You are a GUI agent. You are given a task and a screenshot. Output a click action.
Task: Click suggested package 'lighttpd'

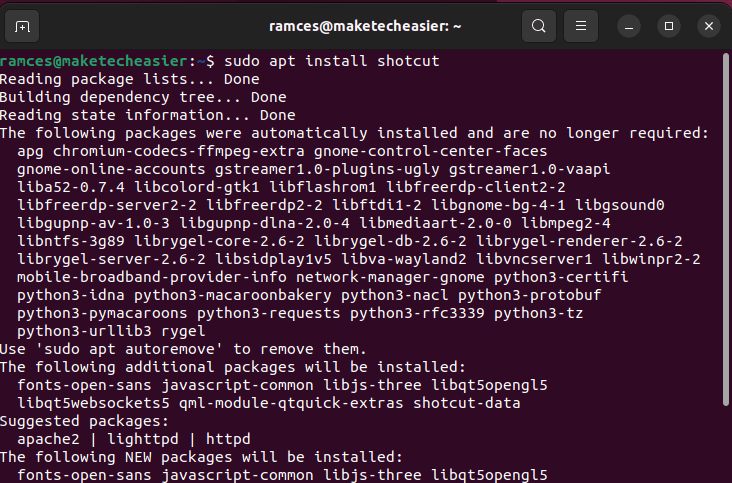point(143,439)
